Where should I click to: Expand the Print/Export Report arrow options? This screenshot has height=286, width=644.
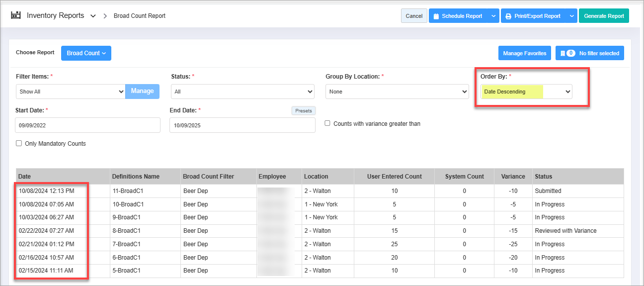[x=571, y=16]
